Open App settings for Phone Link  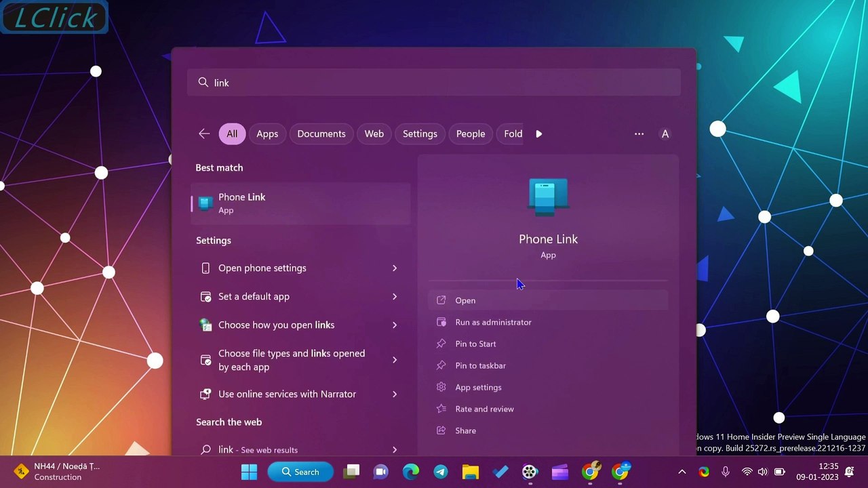click(549, 387)
